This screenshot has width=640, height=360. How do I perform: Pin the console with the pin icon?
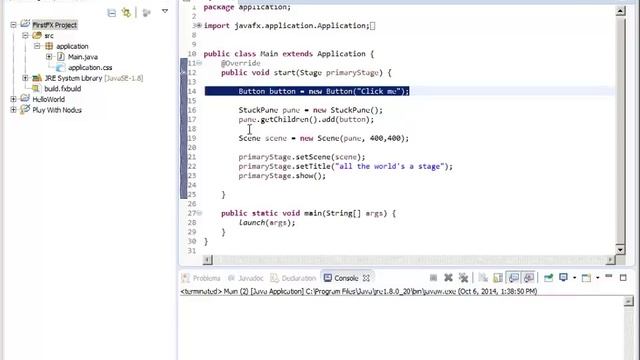click(549, 278)
